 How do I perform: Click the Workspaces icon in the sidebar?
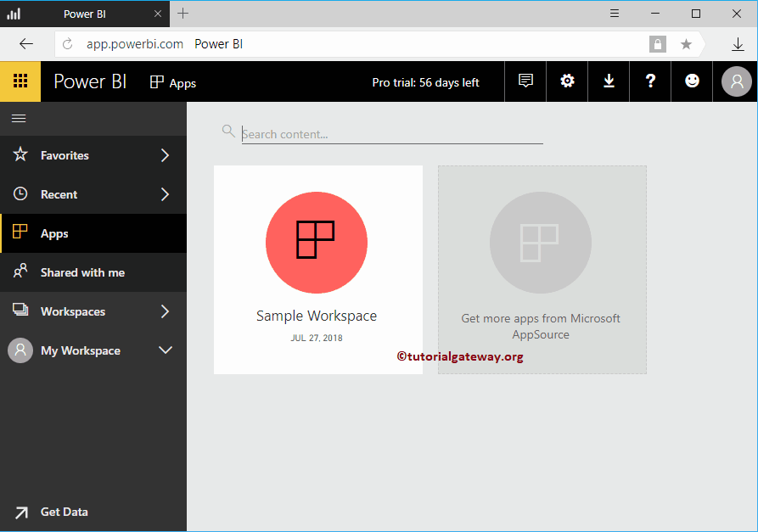(20, 310)
